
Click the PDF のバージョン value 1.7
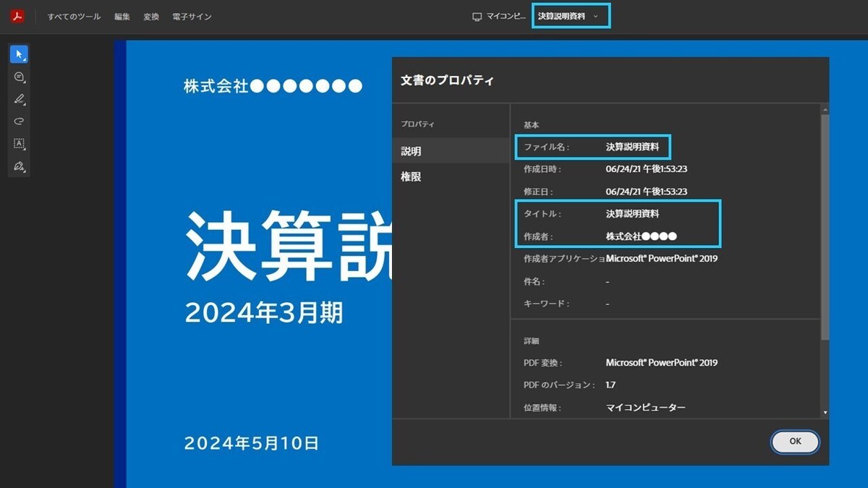click(x=610, y=385)
